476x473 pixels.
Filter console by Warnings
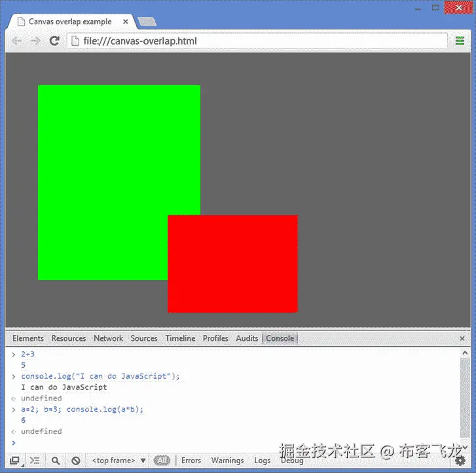pyautogui.click(x=227, y=461)
